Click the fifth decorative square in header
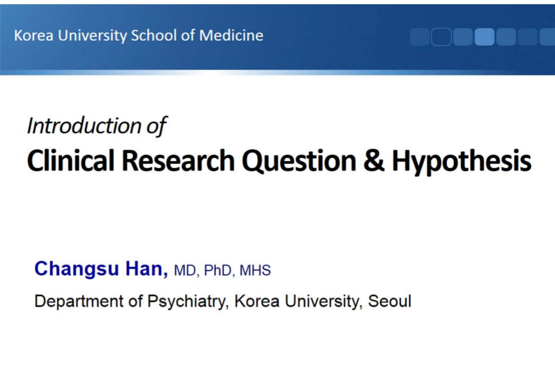This screenshot has width=555, height=392. pyautogui.click(x=505, y=37)
